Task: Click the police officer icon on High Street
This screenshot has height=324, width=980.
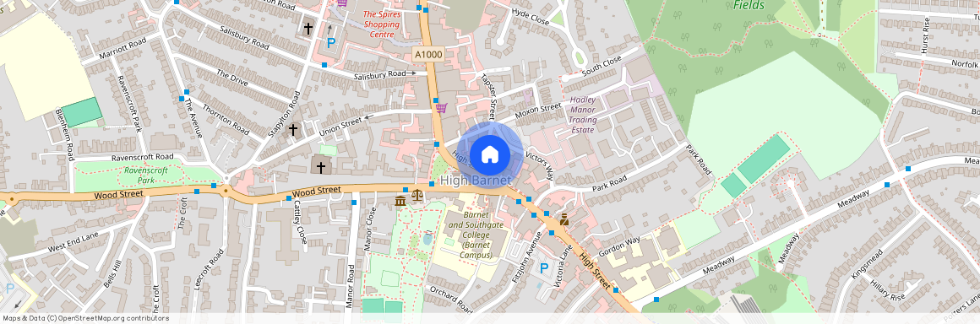Action: click(563, 219)
